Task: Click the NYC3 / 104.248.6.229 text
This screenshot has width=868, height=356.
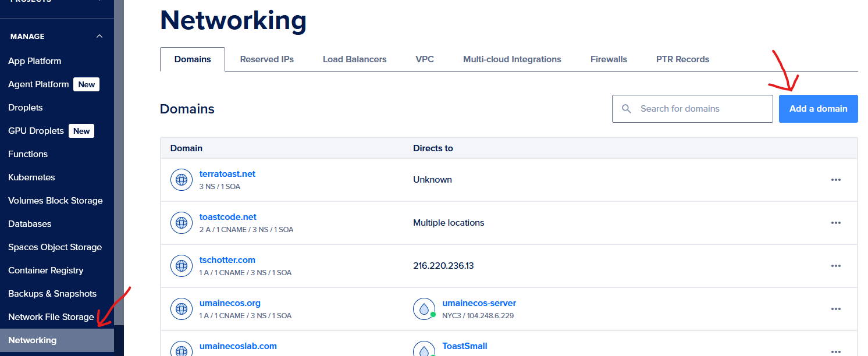Action: [x=478, y=316]
